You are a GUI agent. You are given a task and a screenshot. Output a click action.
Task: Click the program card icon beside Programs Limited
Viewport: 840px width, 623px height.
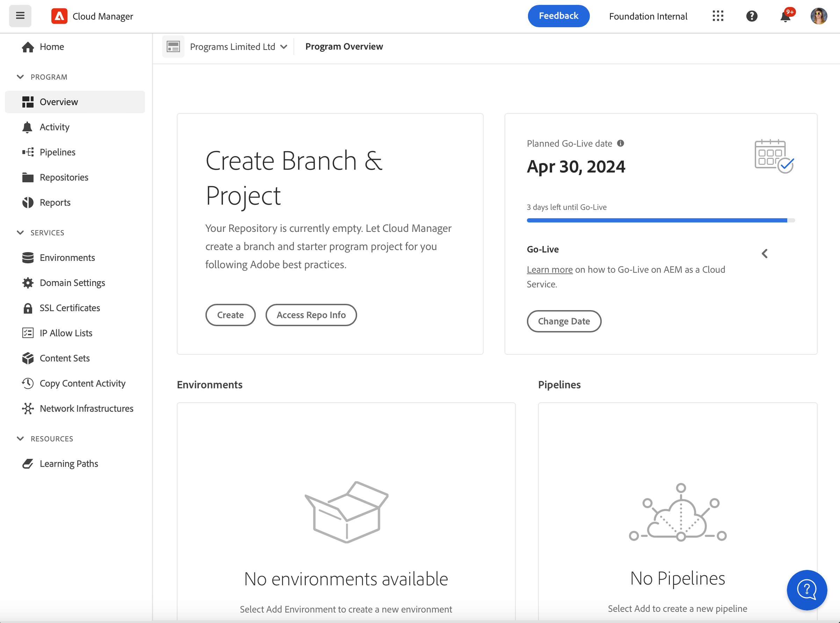point(173,46)
